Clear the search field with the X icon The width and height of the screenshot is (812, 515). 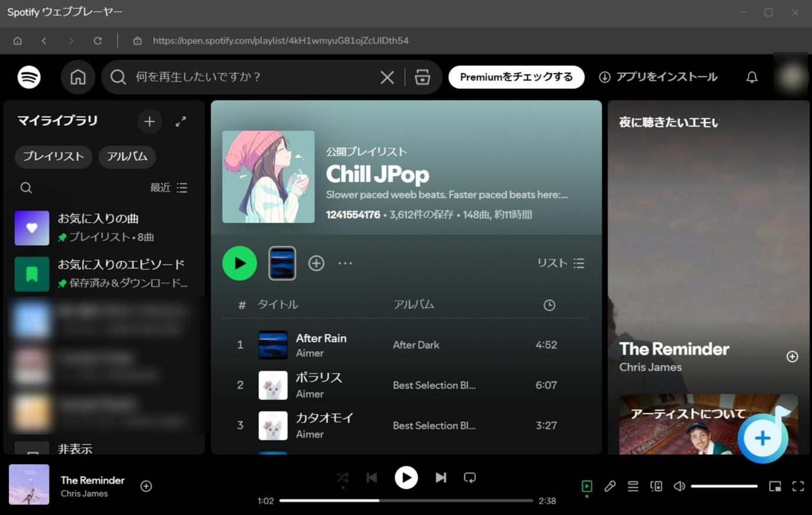coord(387,77)
